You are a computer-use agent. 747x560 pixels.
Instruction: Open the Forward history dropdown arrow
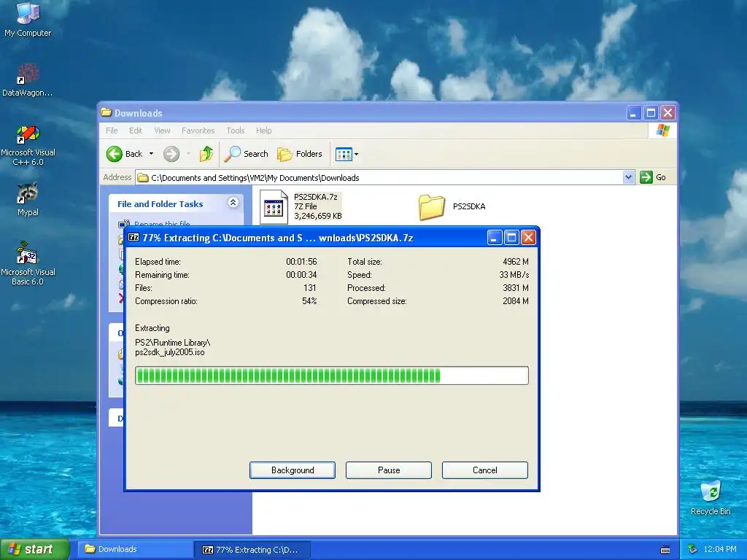coord(189,154)
